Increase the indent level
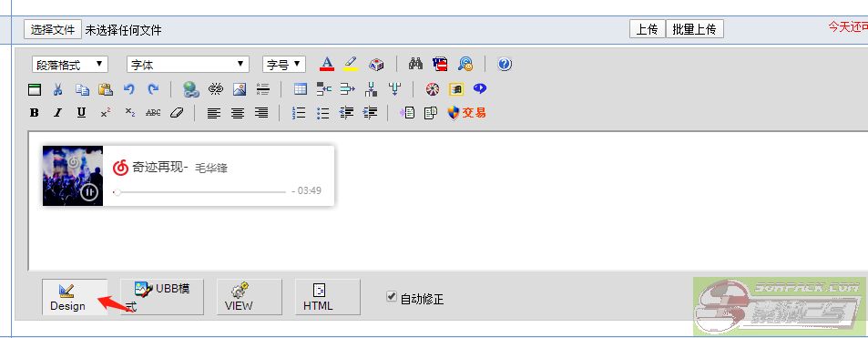 [371, 113]
